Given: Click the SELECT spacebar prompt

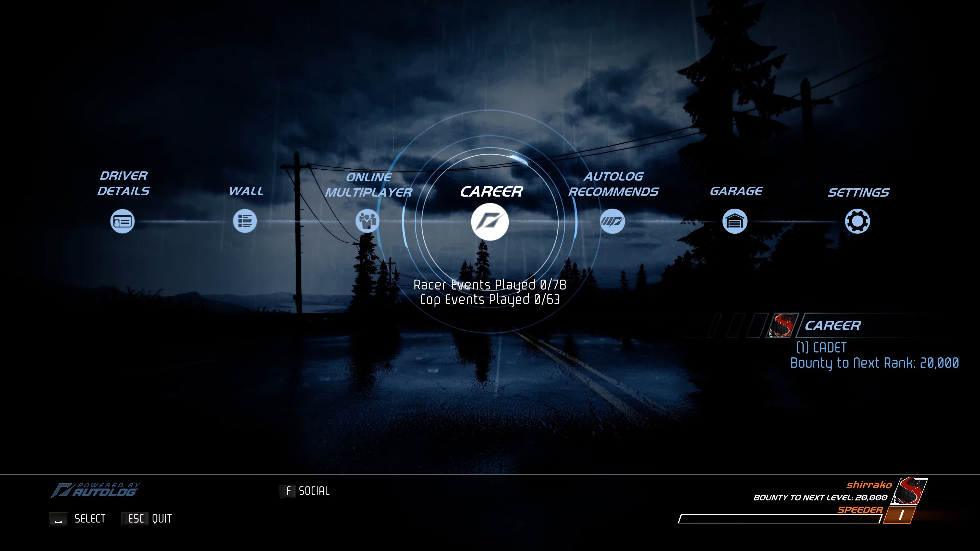Looking at the screenshot, I should [78, 519].
